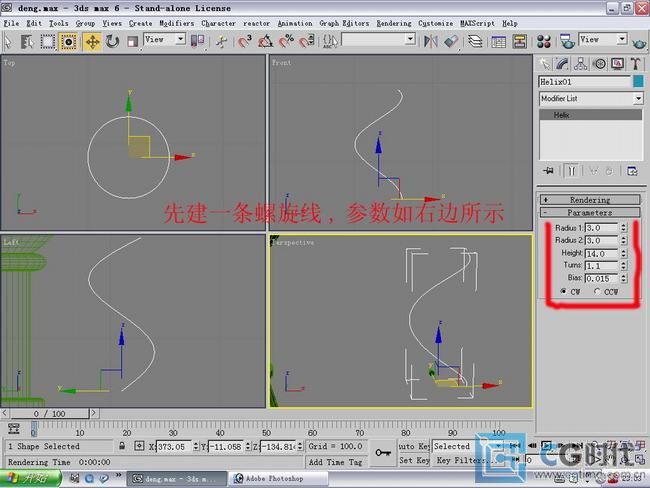Switch to Modify command panel tab

pyautogui.click(x=562, y=64)
